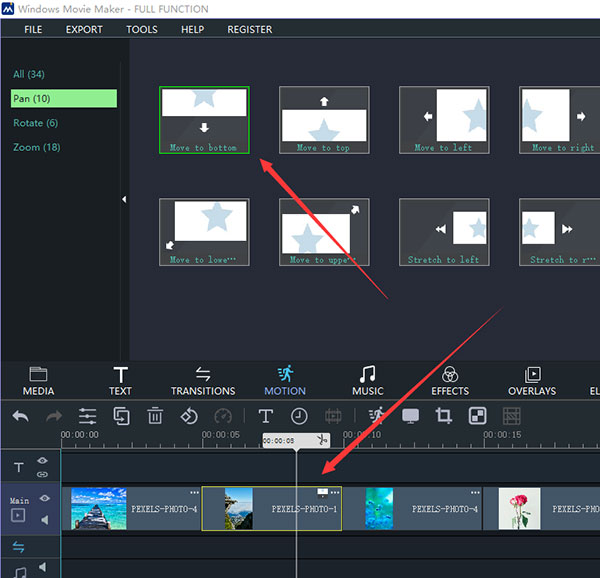Open the duration clock icon
Viewport: 600px width, 578px height.
click(299, 416)
